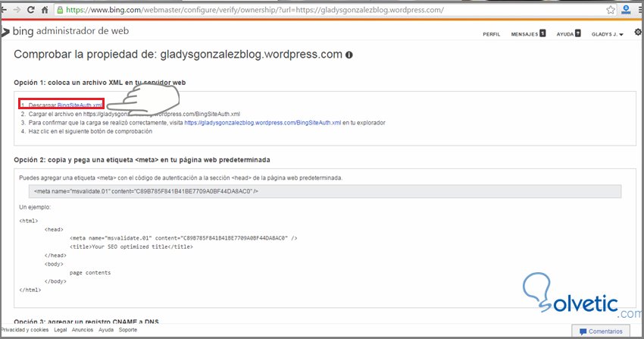644x339 pixels.
Task: Open the GLADYS J. account dropdown
Action: pos(608,34)
